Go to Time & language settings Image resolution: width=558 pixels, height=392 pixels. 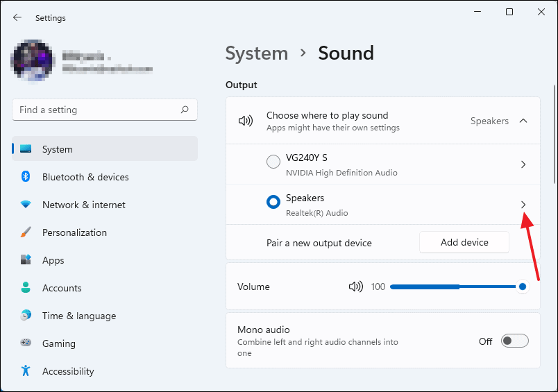coord(78,316)
